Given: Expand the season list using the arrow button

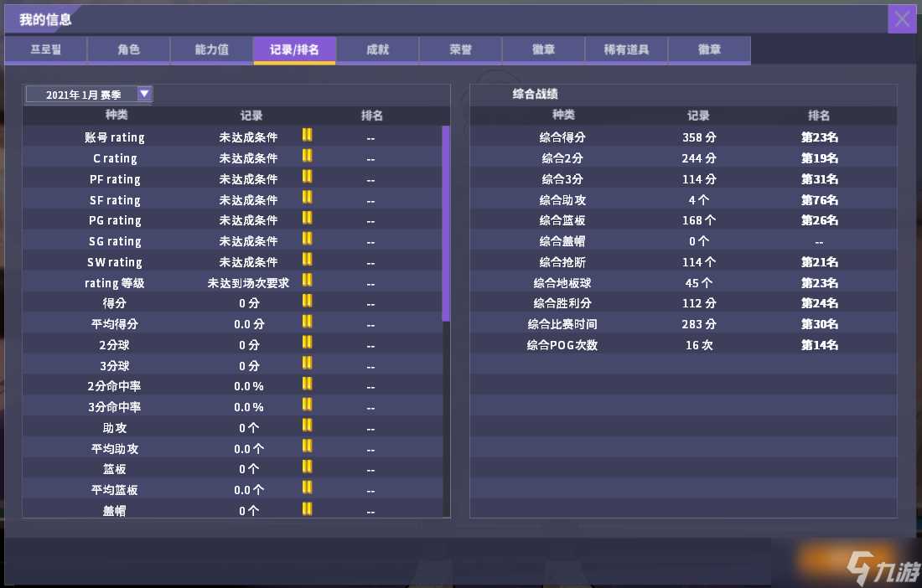Looking at the screenshot, I should 144,94.
